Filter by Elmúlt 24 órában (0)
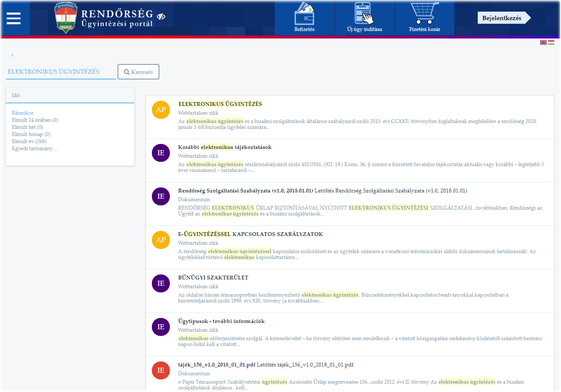 click(35, 120)
